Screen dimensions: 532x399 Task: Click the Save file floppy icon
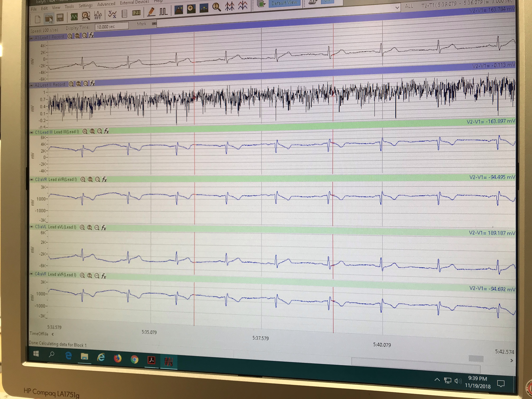point(60,18)
